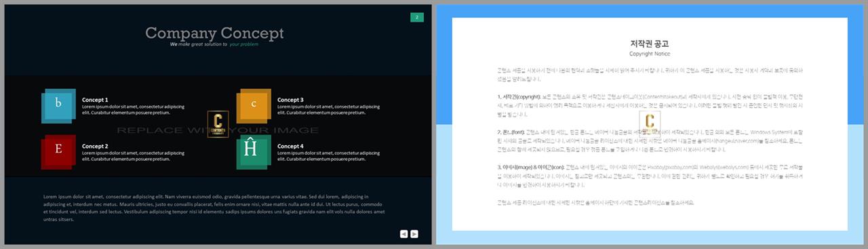Screen dimensions: 868x249
Task: Select the '저작권 공고' heading on right slide
Action: 650,43
